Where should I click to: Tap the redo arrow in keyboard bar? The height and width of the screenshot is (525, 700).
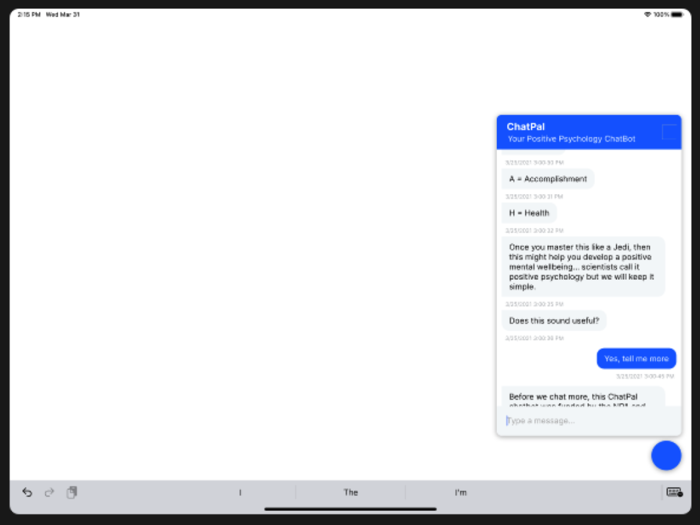49,492
